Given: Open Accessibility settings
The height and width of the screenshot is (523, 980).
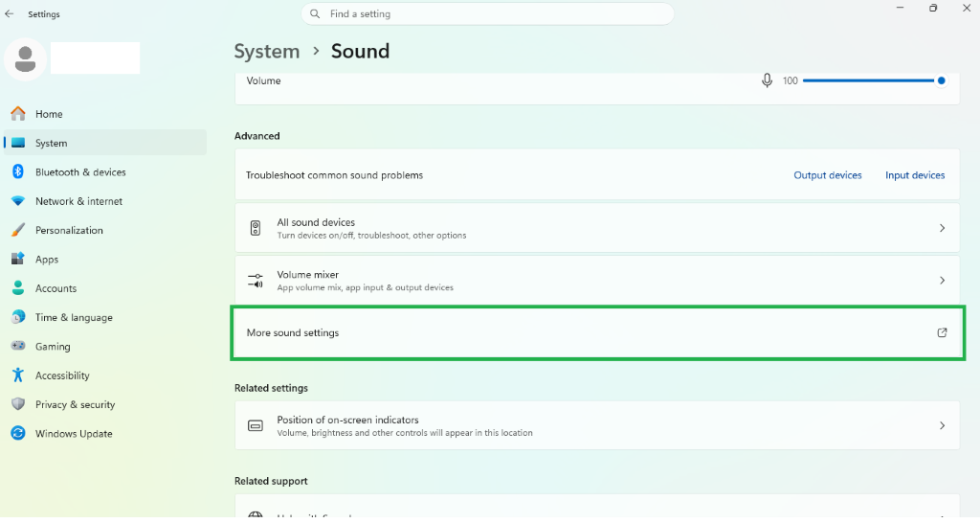Looking at the screenshot, I should 105,375.
